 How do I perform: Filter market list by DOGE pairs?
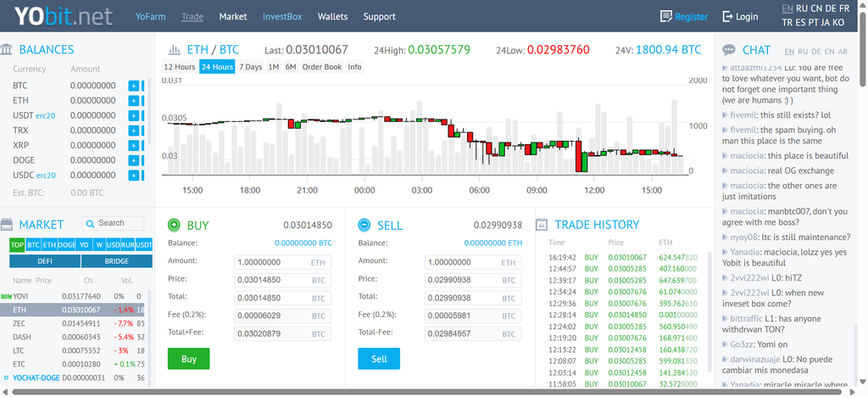(x=66, y=245)
